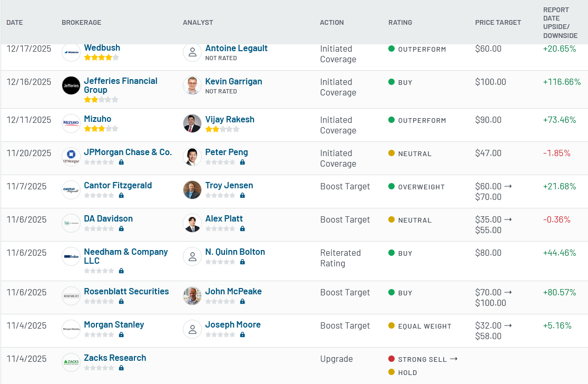
Task: Open analyst Peter Peng's profile link
Action: click(227, 152)
